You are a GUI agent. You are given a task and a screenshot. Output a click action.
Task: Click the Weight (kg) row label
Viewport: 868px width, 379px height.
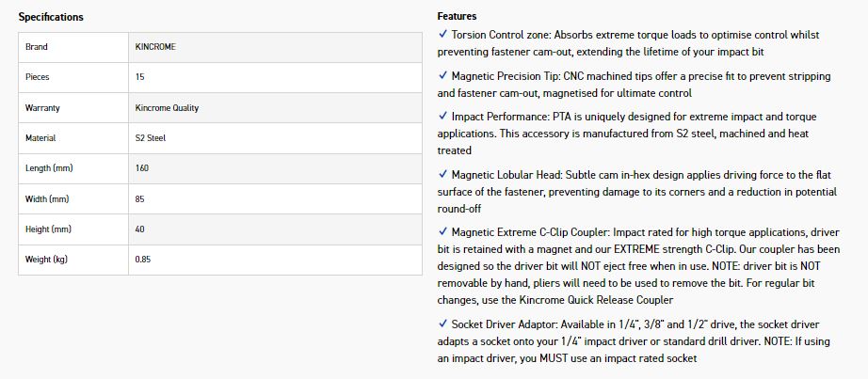point(47,260)
